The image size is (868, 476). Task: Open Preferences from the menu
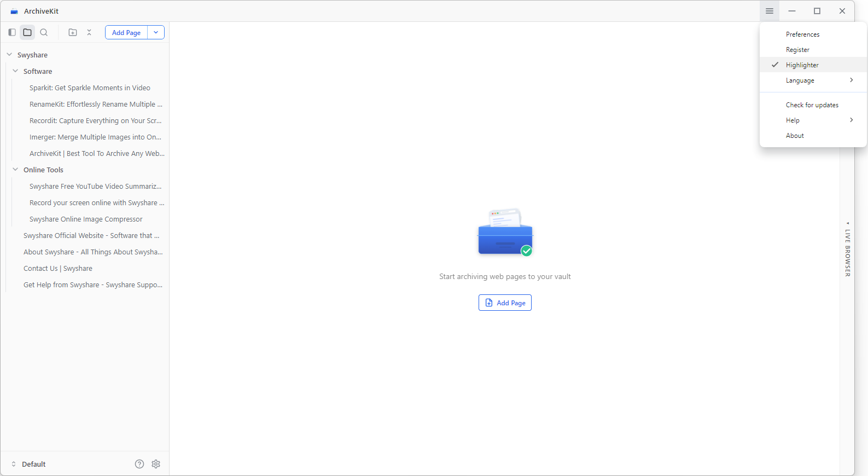(813, 34)
